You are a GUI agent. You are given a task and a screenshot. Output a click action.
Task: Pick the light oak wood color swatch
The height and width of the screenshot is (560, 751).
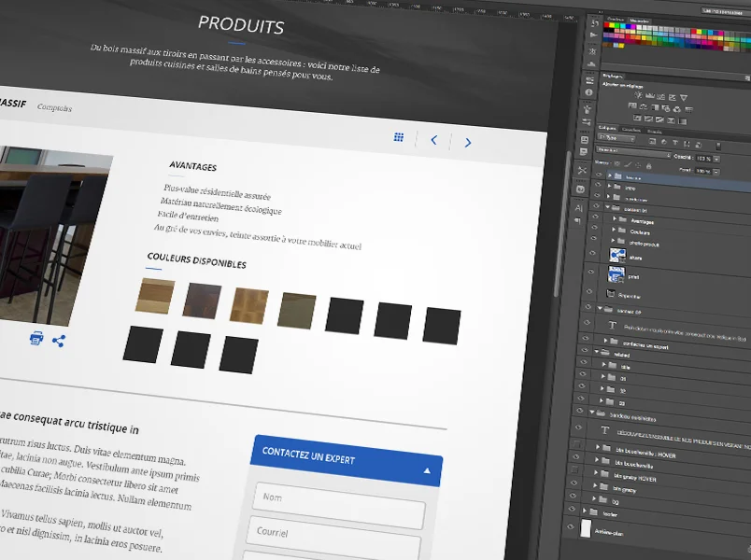[155, 296]
